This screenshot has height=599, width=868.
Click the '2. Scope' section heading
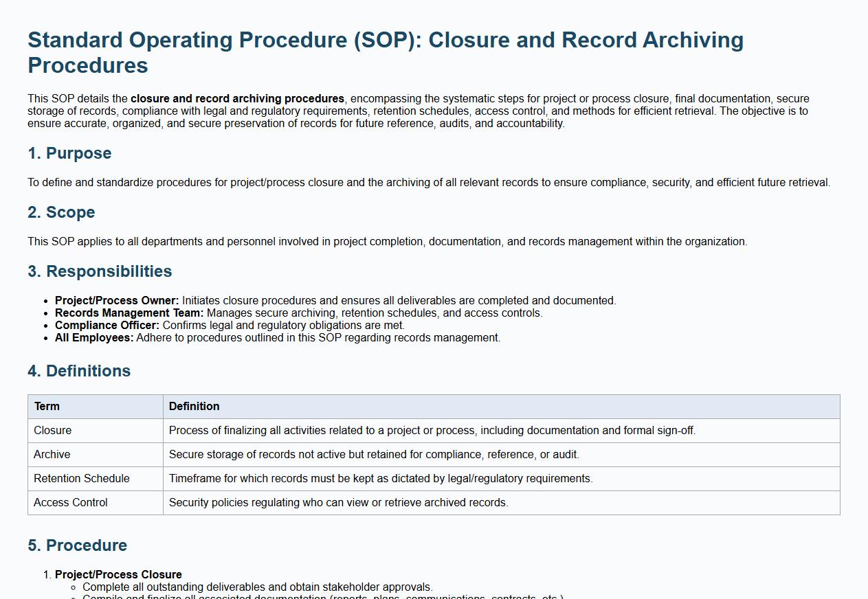tap(61, 212)
